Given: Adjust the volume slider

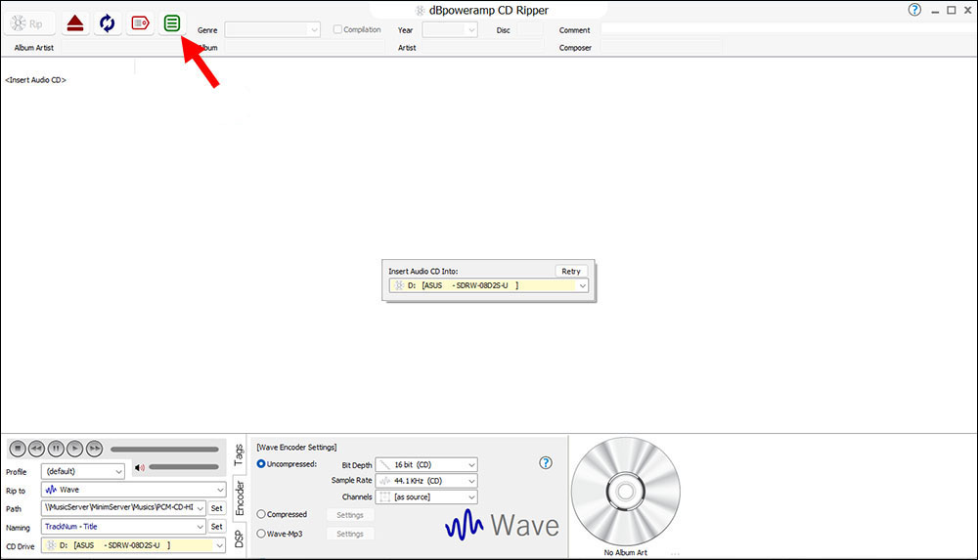Looking at the screenshot, I should pos(183,468).
